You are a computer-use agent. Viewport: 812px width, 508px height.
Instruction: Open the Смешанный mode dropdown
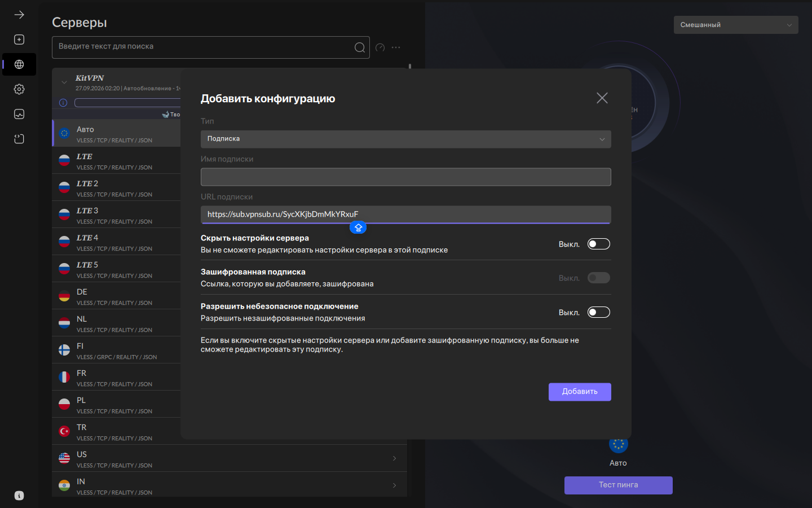coord(736,25)
